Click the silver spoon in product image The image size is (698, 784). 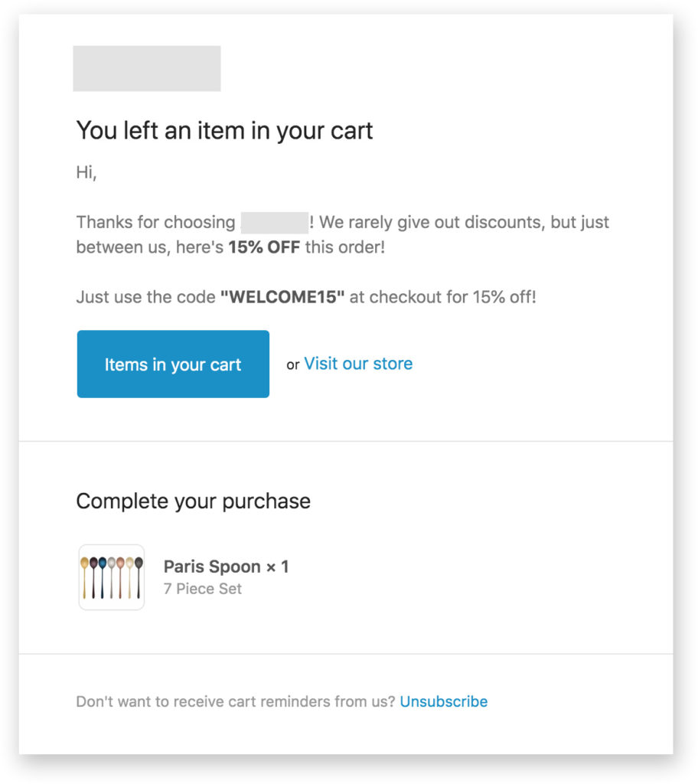111,563
